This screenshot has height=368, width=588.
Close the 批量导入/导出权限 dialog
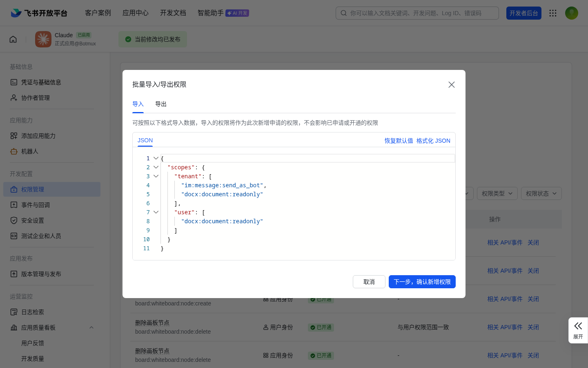pyautogui.click(x=452, y=85)
